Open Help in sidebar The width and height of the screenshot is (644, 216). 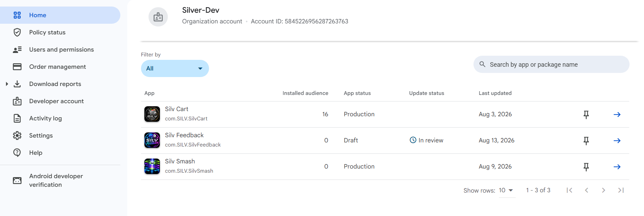[x=60, y=153]
